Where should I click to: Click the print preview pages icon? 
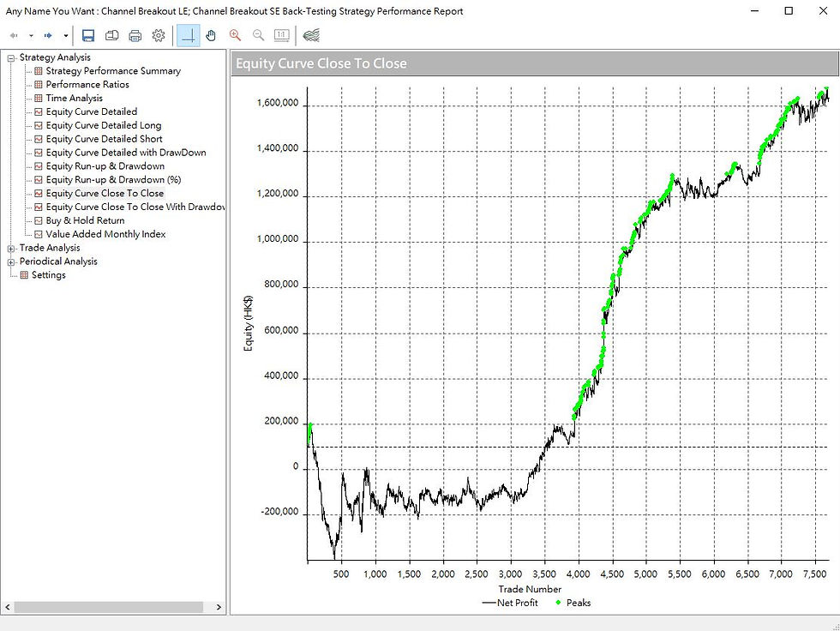click(112, 35)
